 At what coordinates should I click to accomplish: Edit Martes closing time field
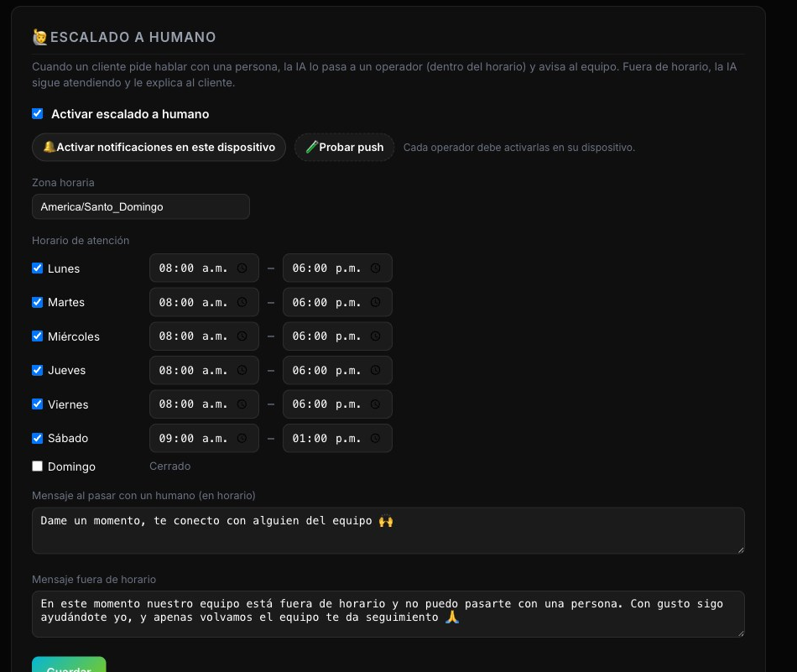(x=337, y=302)
